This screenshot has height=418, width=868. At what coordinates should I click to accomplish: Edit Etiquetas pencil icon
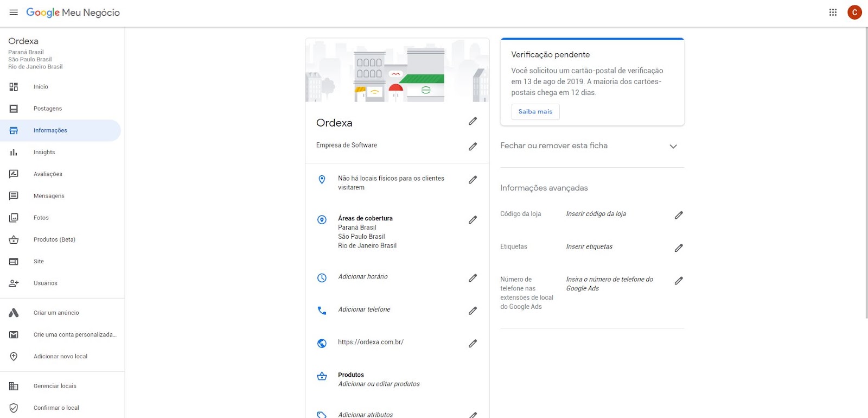click(679, 248)
